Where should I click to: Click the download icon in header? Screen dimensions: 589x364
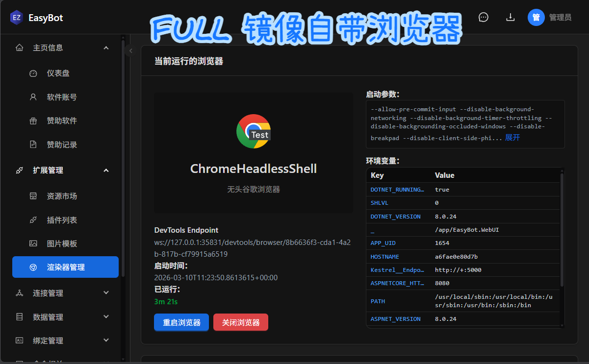coord(510,17)
